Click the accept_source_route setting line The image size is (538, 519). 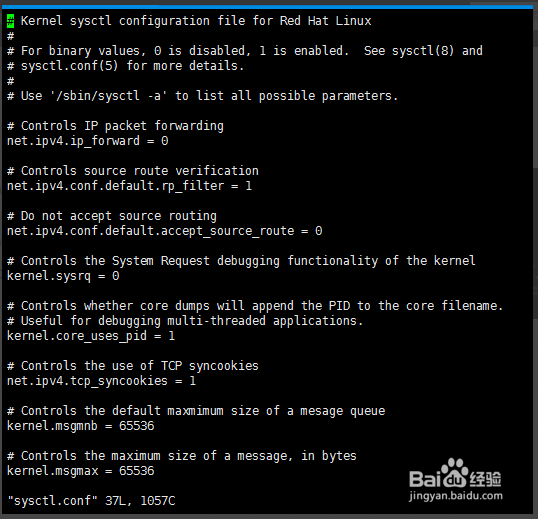tap(164, 231)
